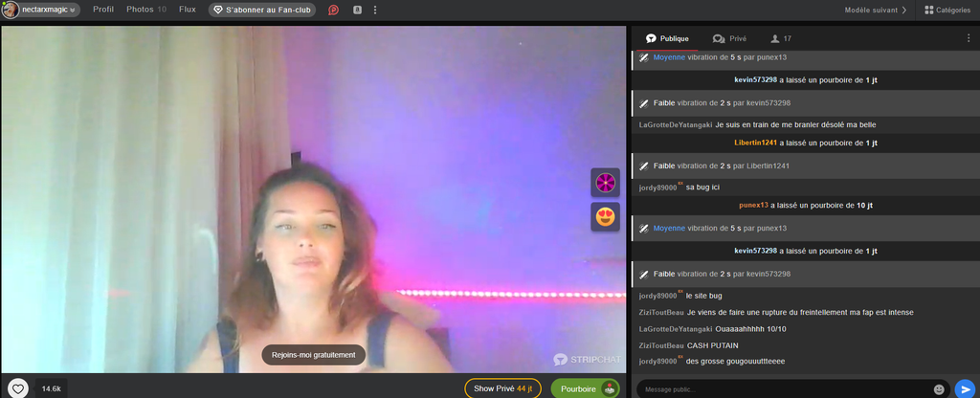Image resolution: width=980 pixels, height=398 pixels.
Task: Click the 14.6k likes counter
Action: point(52,388)
